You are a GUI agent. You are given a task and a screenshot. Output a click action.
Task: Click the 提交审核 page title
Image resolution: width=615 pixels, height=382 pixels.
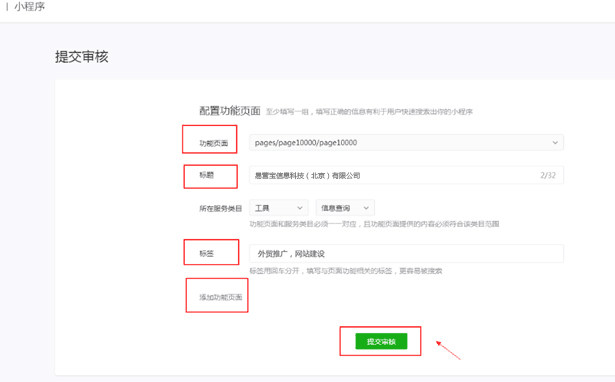[x=82, y=56]
